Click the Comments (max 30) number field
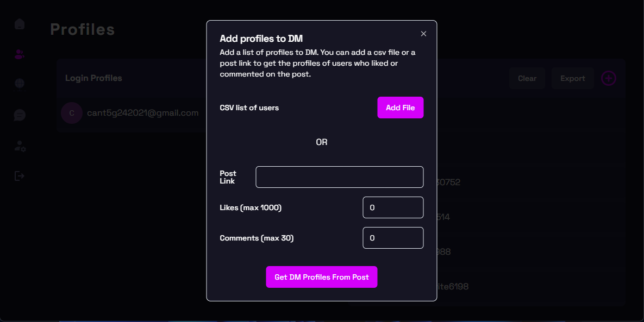The image size is (644, 322). [392, 238]
